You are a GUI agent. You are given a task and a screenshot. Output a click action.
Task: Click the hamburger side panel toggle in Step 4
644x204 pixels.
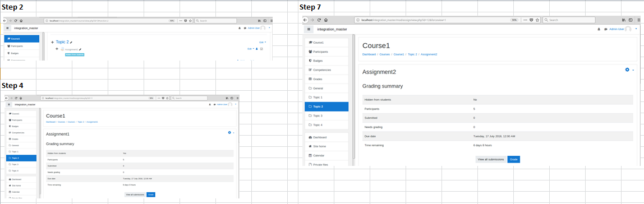pyautogui.click(x=9, y=105)
